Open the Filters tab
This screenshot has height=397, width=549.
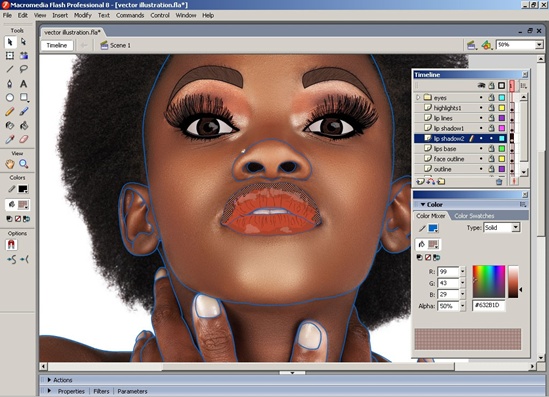click(x=101, y=391)
